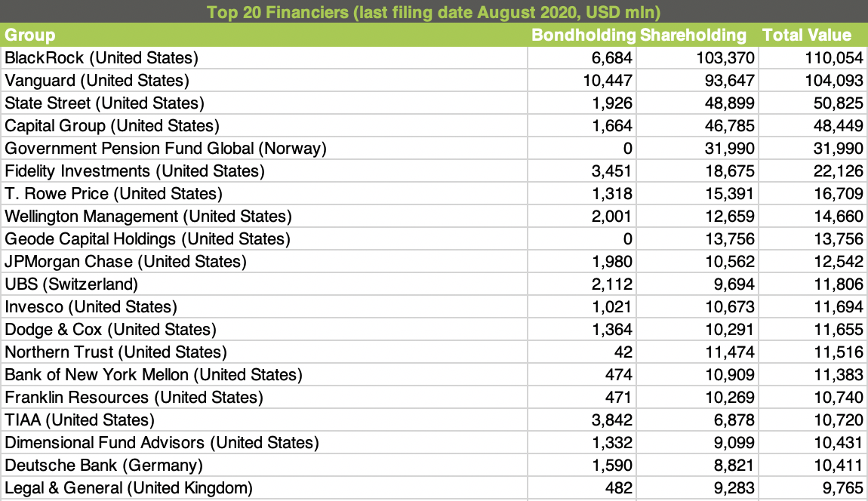
Task: Select Fidelity's bondholding value 3,451
Action: 583,171
